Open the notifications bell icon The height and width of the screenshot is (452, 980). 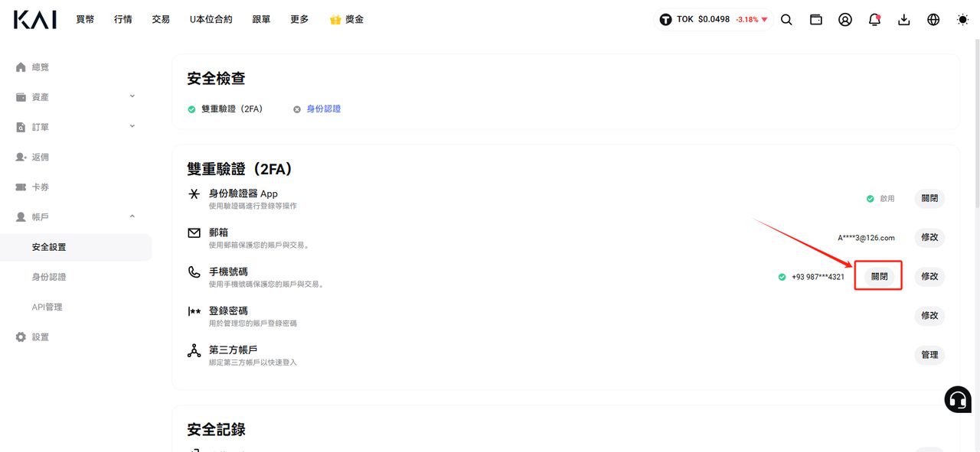point(874,20)
